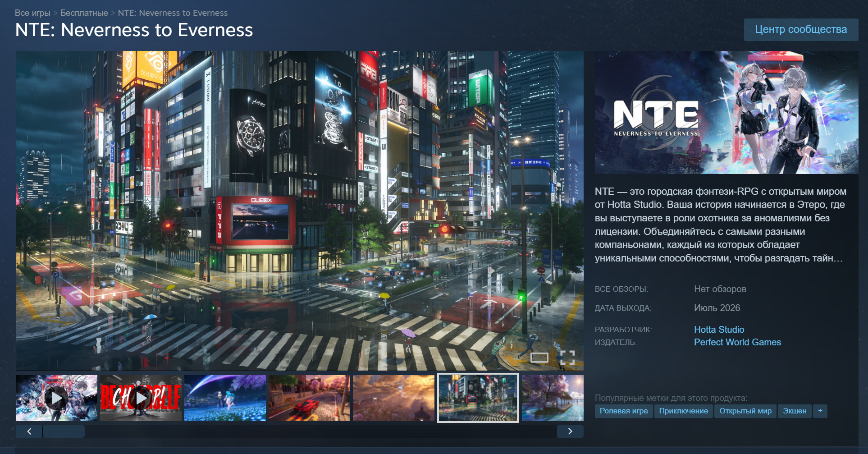Open publisher Perfect World Games link
This screenshot has width=868, height=454.
click(737, 342)
